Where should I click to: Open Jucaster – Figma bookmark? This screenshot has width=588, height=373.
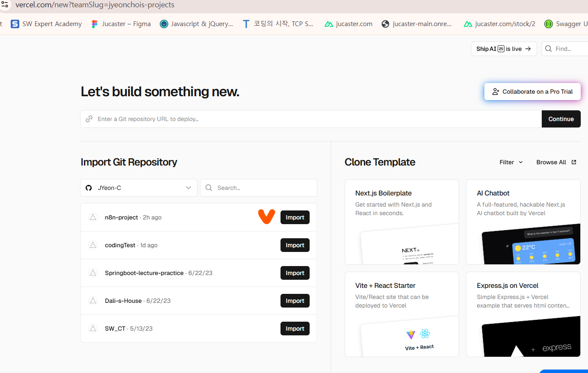click(121, 24)
